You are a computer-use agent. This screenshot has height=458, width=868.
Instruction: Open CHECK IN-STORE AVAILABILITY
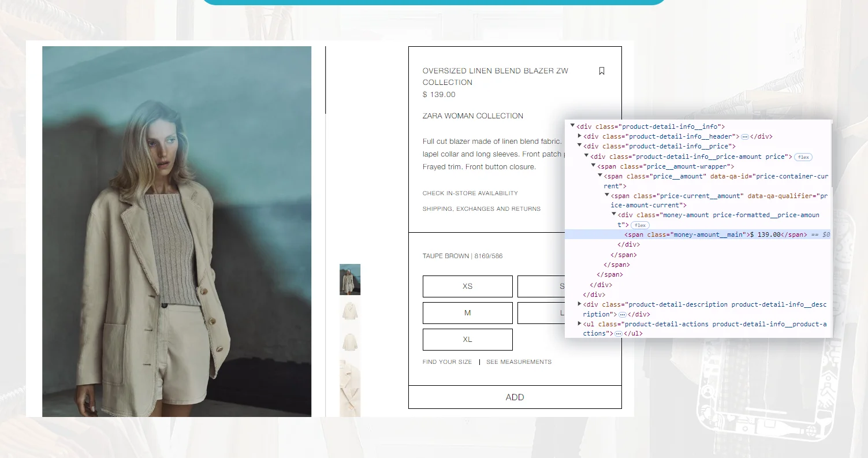pyautogui.click(x=470, y=193)
